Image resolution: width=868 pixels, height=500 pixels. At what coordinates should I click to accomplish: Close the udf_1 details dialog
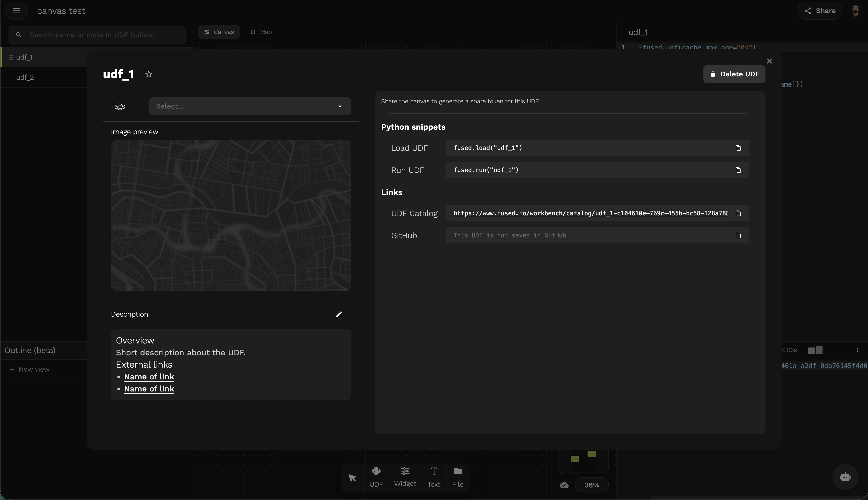click(x=769, y=61)
